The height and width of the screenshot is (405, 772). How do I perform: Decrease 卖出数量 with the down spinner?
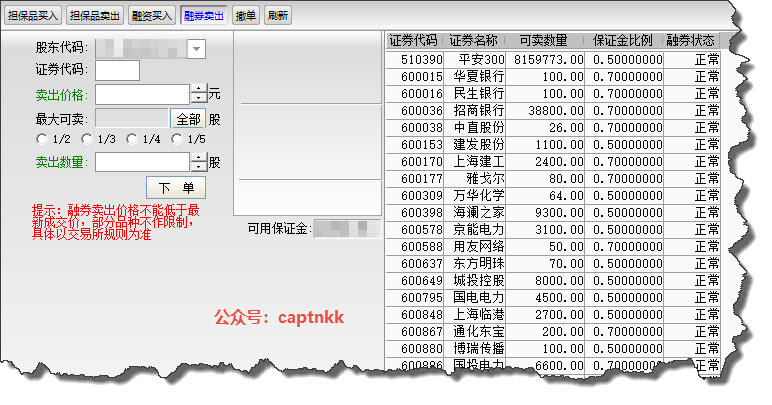pyautogui.click(x=198, y=167)
